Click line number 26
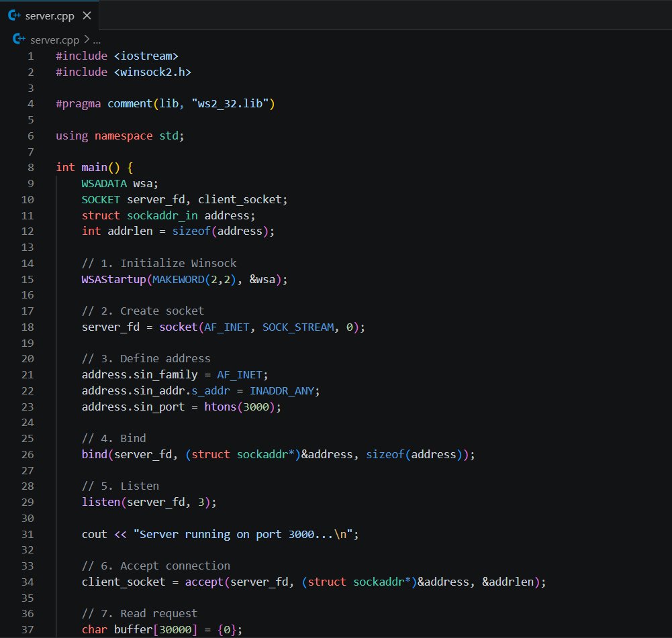Viewport: 672px width, 638px height. [x=28, y=455]
